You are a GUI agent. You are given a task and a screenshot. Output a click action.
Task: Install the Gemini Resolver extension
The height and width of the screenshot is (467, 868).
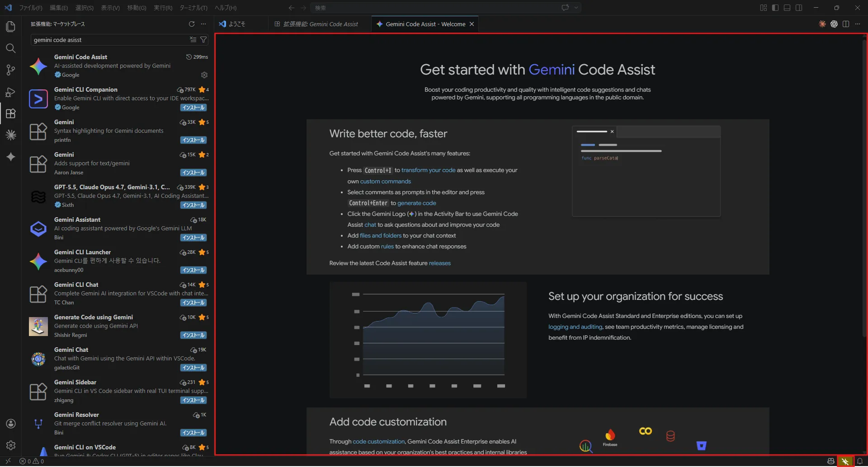193,433
